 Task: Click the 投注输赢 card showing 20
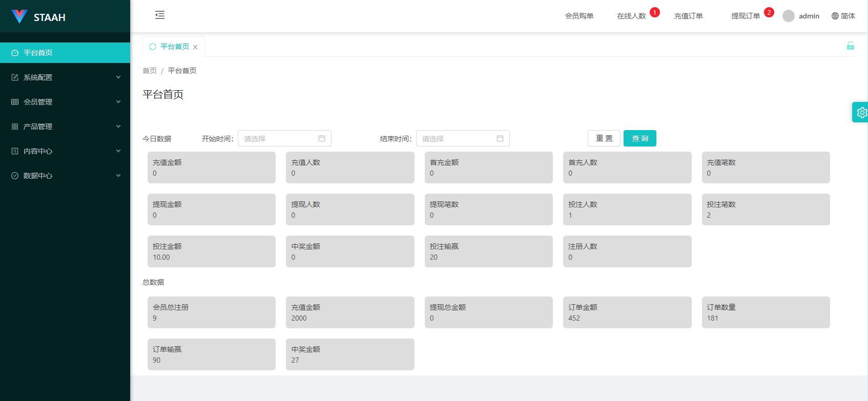coord(489,251)
